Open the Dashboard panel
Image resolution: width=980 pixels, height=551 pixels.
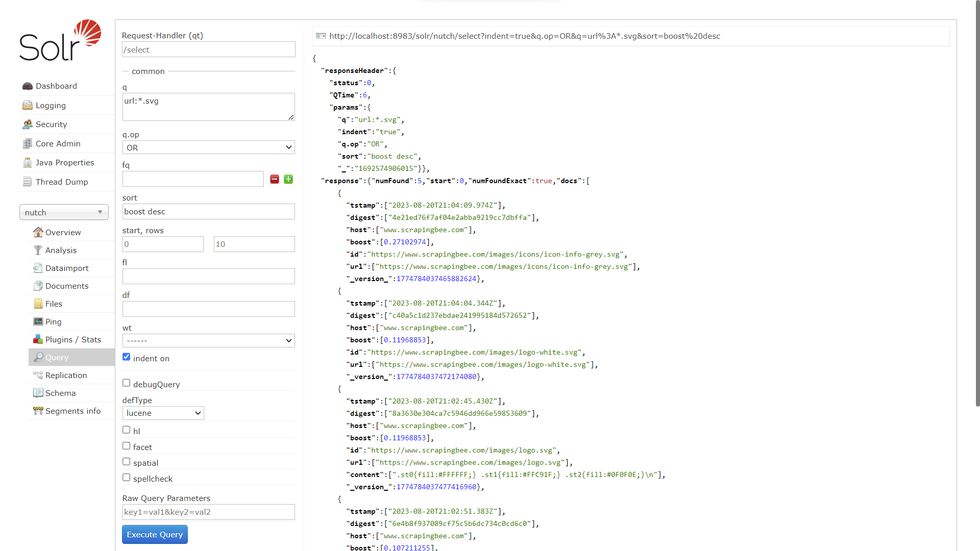point(57,85)
